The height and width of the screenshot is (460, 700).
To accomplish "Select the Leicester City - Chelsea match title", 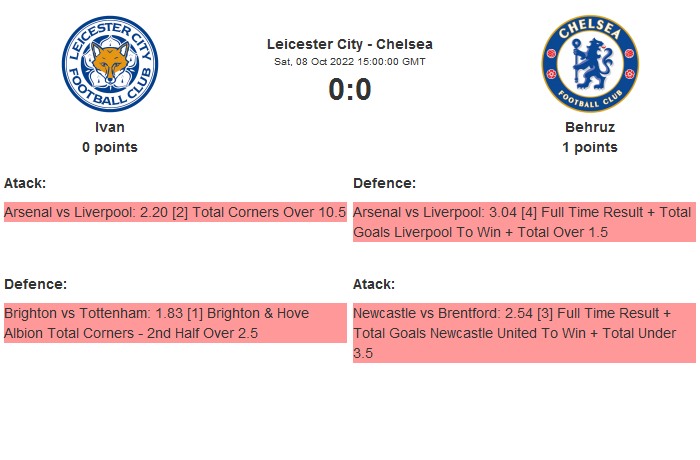I will [350, 44].
